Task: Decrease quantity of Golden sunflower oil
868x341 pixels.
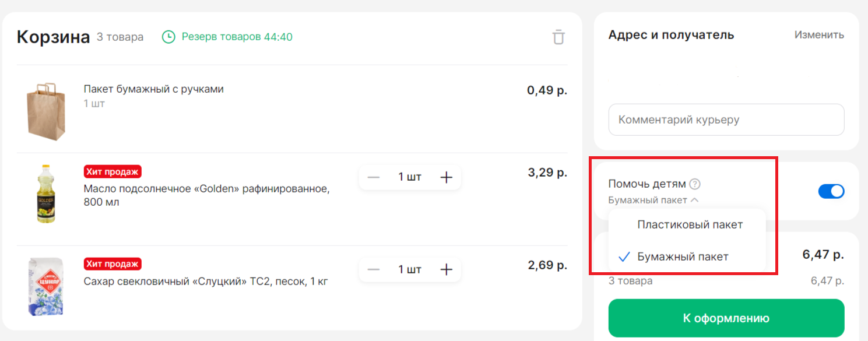Action: pos(374,177)
